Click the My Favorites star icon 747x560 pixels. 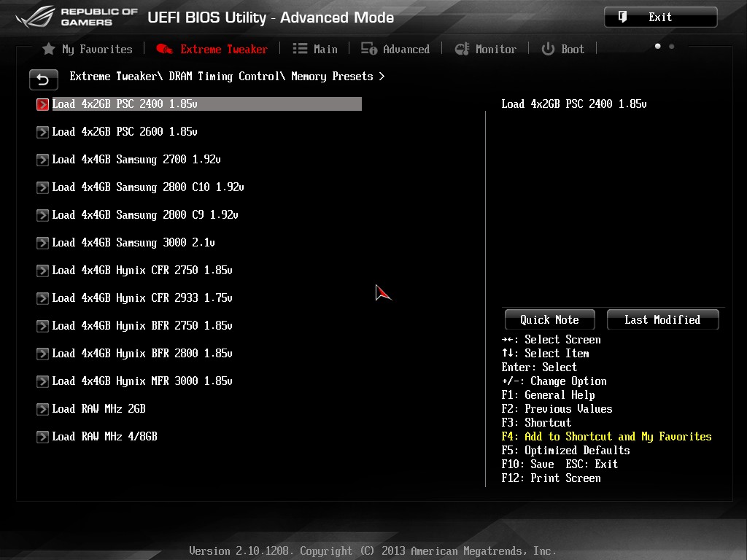point(49,49)
